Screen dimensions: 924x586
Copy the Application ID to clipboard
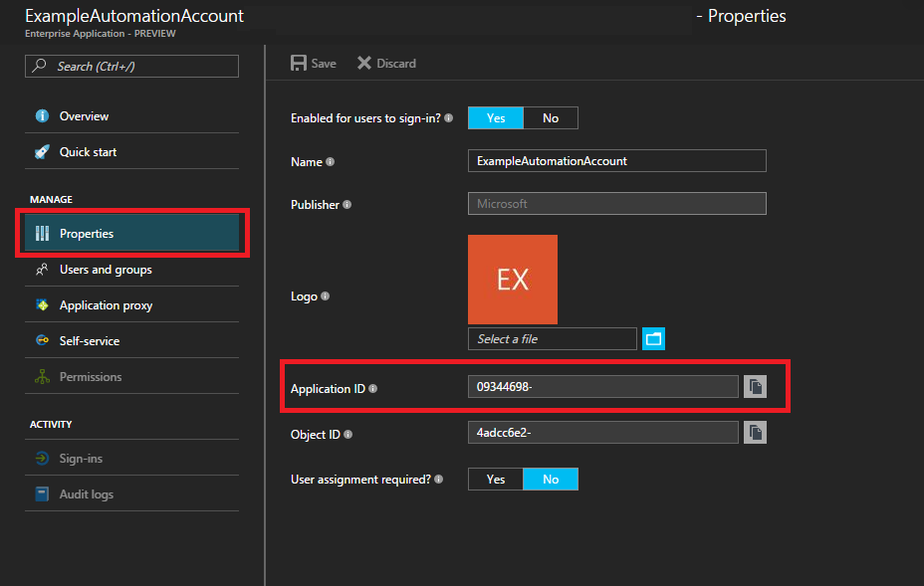[x=755, y=387]
